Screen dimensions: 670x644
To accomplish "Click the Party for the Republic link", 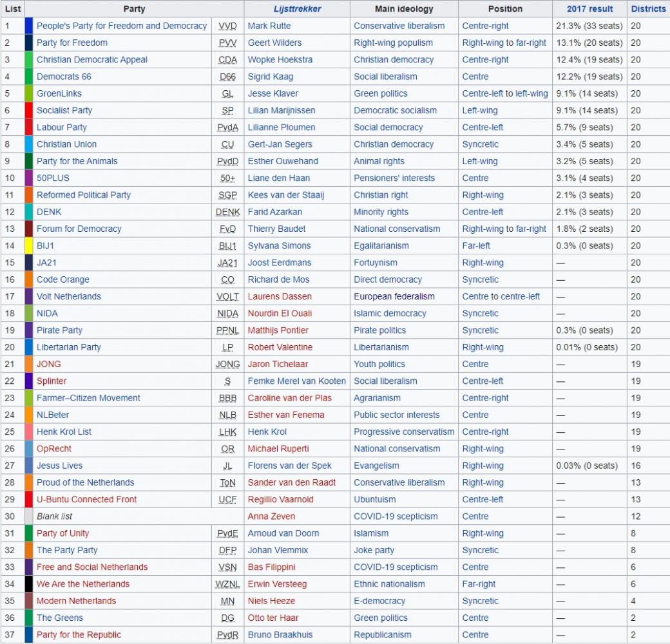I will [79, 634].
